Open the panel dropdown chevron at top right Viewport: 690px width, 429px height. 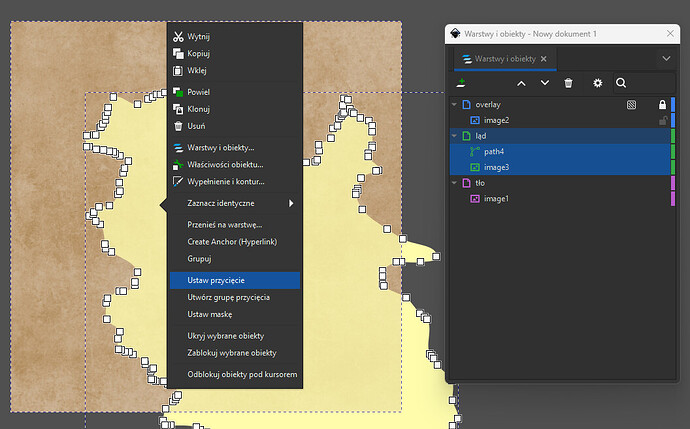(667, 59)
